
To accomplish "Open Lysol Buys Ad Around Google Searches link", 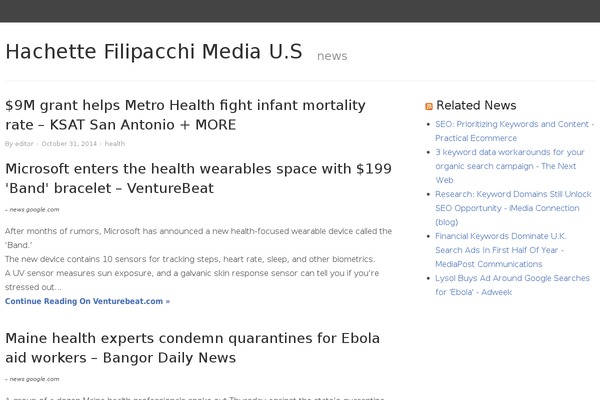I will pos(512,285).
